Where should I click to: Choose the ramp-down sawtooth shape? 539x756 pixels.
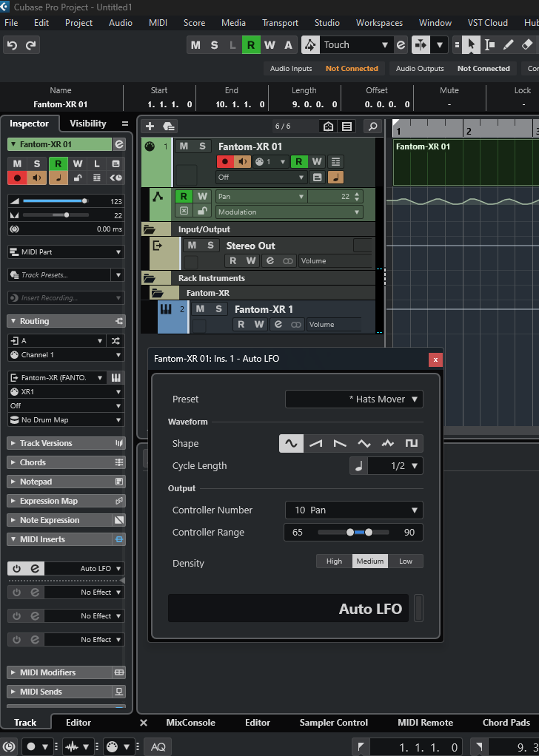(340, 443)
